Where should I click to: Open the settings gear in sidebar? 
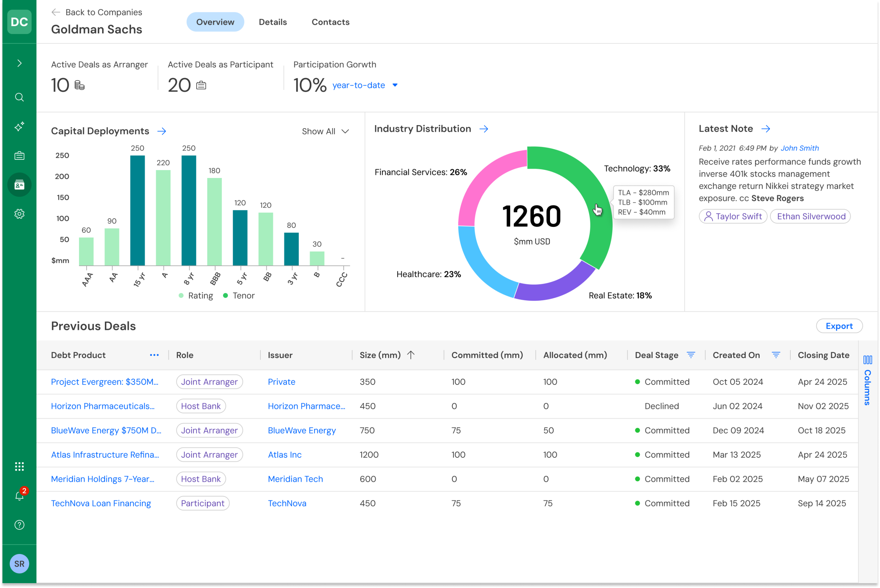pos(19,214)
